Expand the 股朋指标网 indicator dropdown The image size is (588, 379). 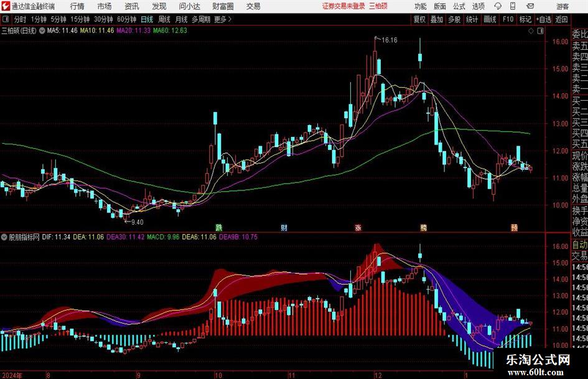(x=4, y=237)
